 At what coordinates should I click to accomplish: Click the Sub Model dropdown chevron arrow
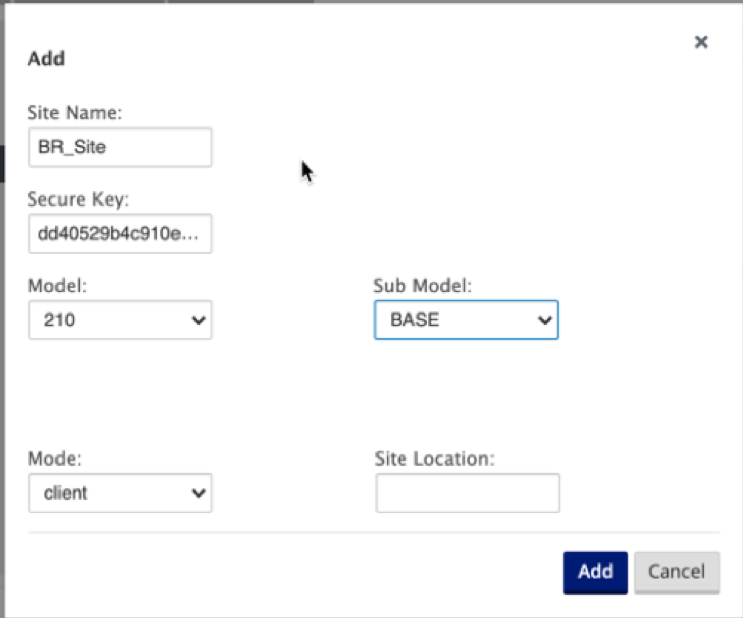tap(545, 320)
